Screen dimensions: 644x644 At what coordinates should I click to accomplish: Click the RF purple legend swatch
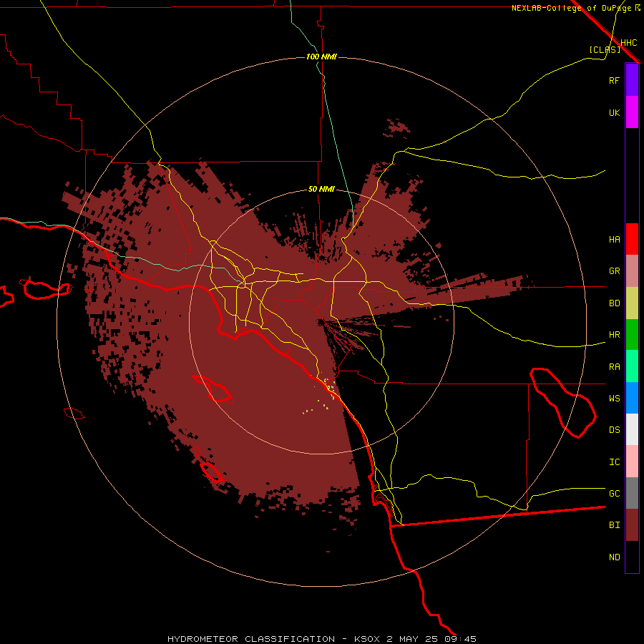(x=632, y=80)
